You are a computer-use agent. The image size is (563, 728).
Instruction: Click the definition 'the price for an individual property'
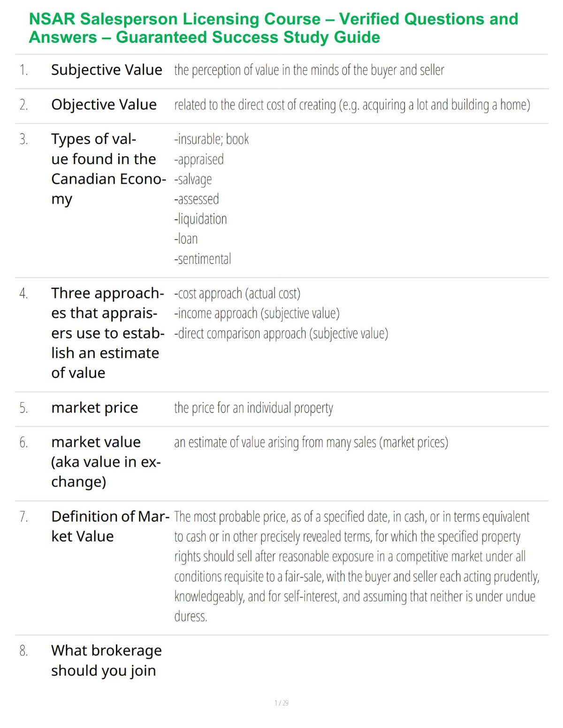[253, 408]
